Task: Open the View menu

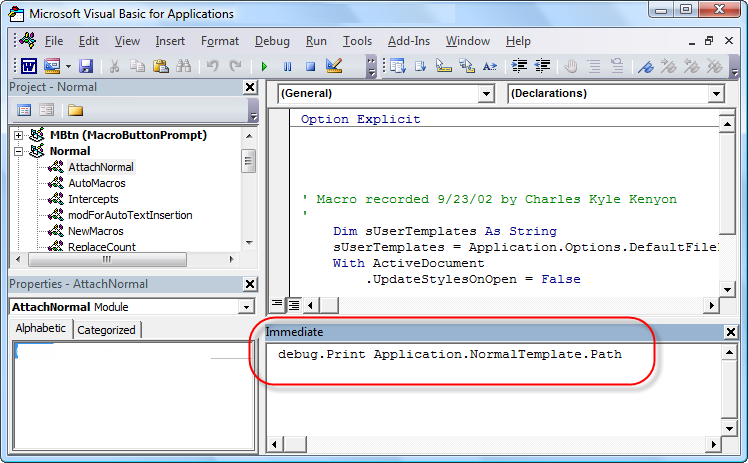Action: (127, 41)
